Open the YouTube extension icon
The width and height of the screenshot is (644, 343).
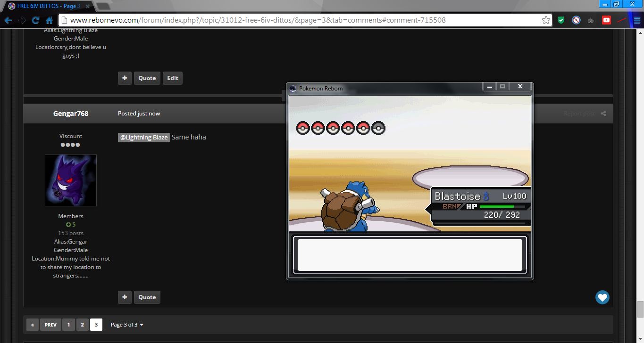pyautogui.click(x=606, y=20)
